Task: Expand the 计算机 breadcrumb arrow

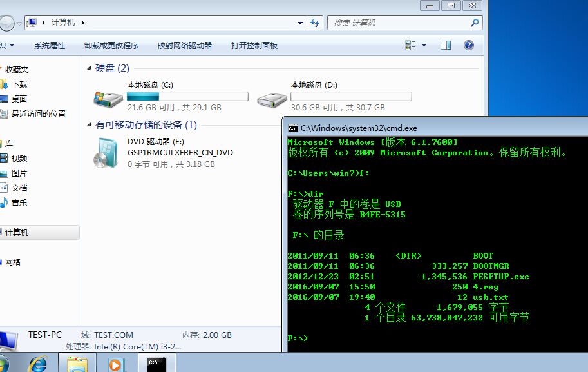Action: 83,23
